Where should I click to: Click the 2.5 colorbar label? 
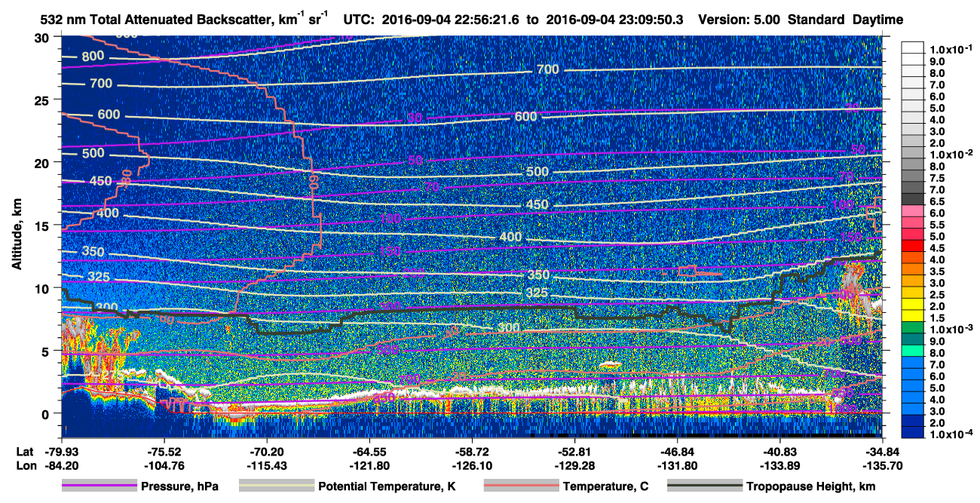938,295
